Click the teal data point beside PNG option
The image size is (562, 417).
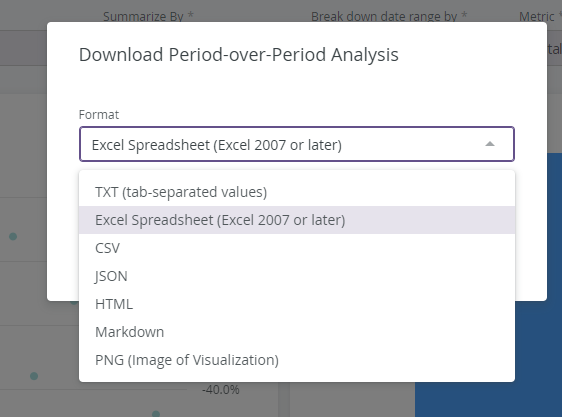(x=34, y=376)
